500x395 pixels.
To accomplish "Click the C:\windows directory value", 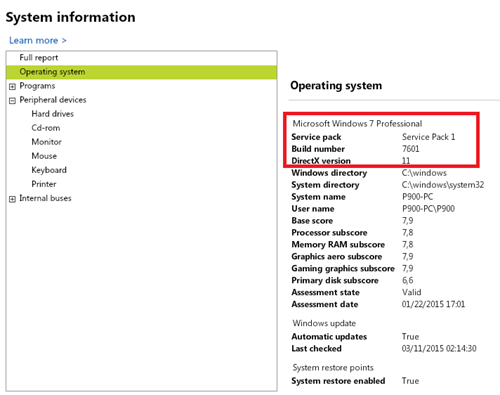I will point(424,173).
